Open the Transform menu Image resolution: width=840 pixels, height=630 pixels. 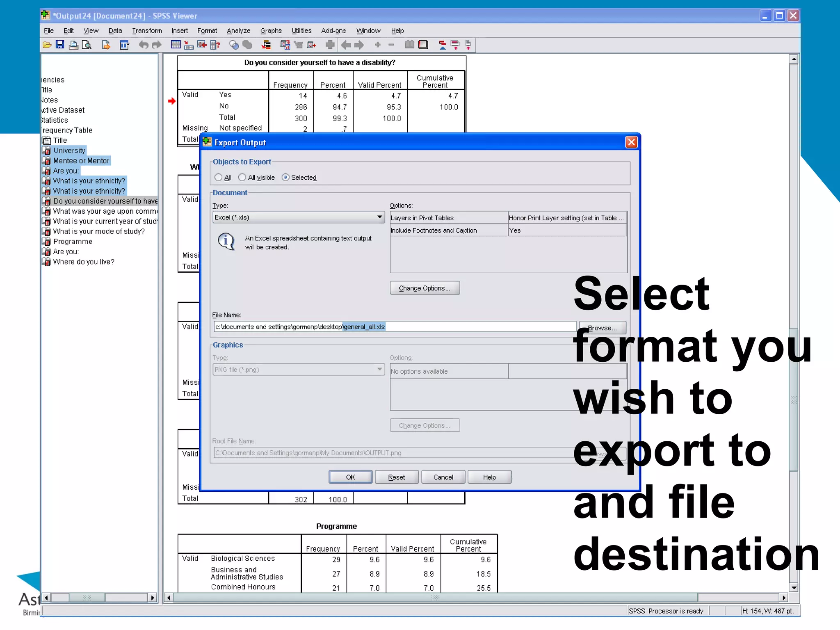pos(147,31)
